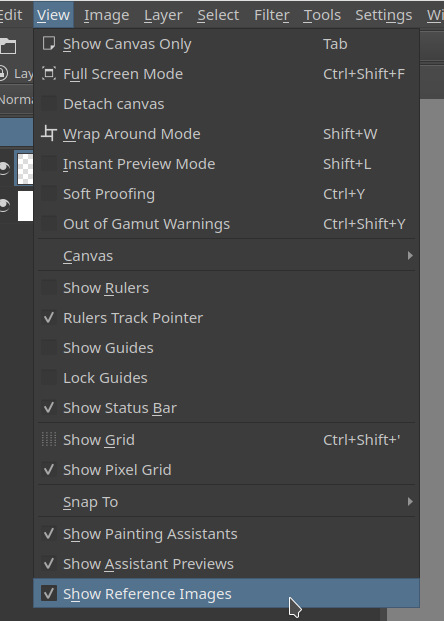The height and width of the screenshot is (621, 444).
Task: Open the Filter menu
Action: tap(272, 15)
